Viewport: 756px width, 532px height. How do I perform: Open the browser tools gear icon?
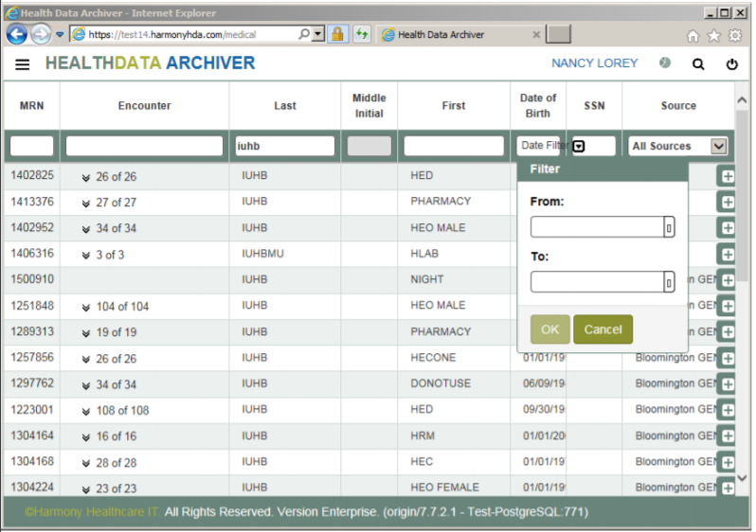[735, 36]
